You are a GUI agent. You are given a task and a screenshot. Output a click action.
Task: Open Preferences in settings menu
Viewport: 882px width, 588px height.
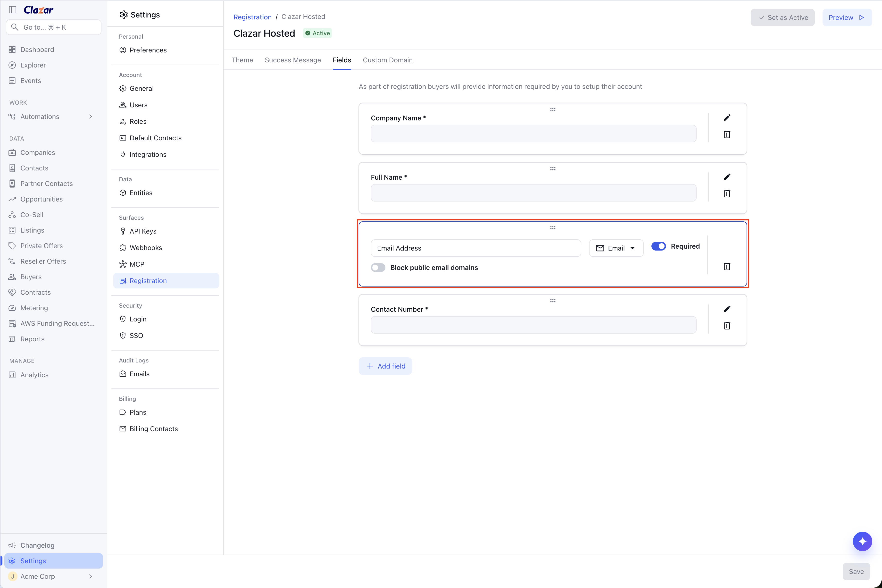tap(166, 50)
